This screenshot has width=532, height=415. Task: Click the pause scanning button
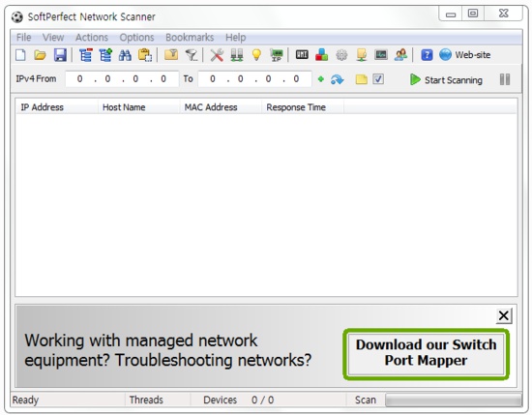pyautogui.click(x=505, y=79)
